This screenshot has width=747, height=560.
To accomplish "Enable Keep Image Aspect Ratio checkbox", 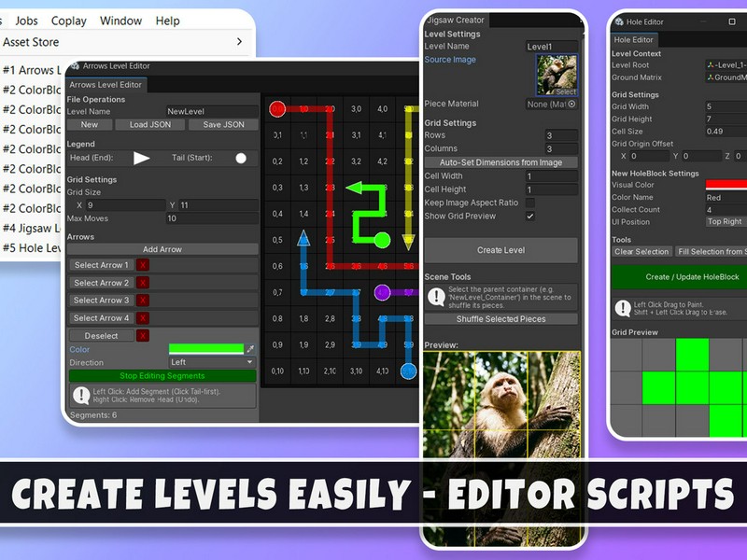I will pyautogui.click(x=529, y=203).
